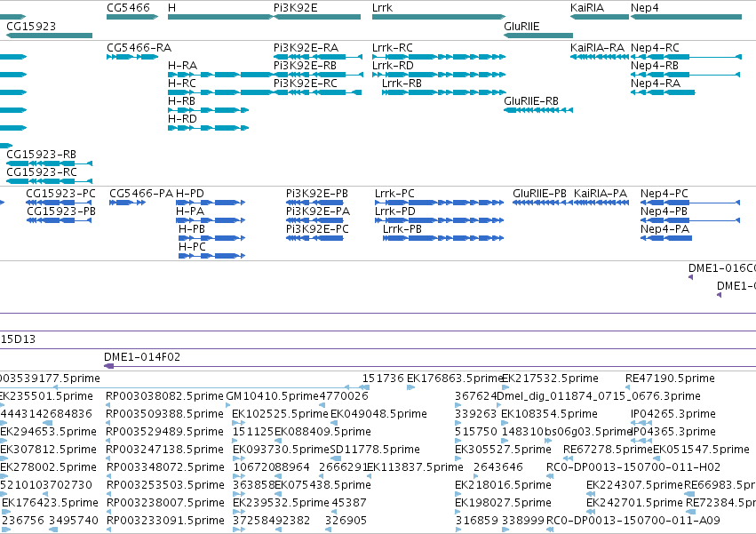Select transcript KaiRIA-RA
Image resolution: width=756 pixels, height=534 pixels.
tap(600, 57)
